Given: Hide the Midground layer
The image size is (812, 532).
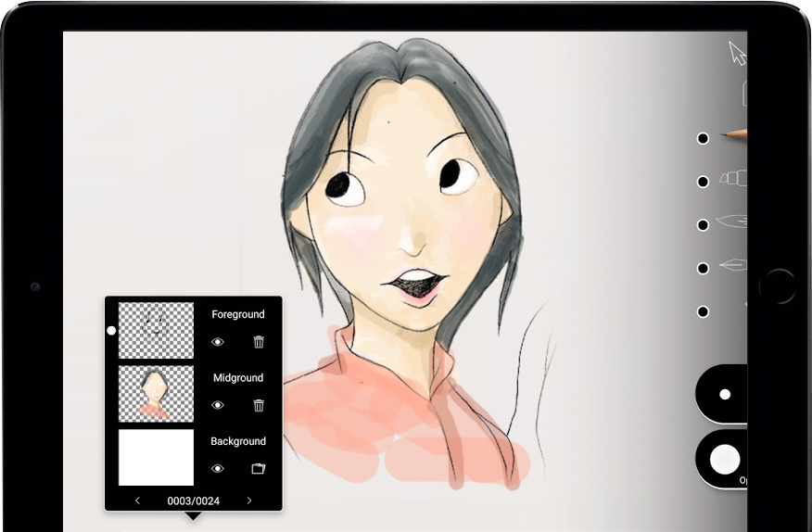Looking at the screenshot, I should tap(218, 405).
